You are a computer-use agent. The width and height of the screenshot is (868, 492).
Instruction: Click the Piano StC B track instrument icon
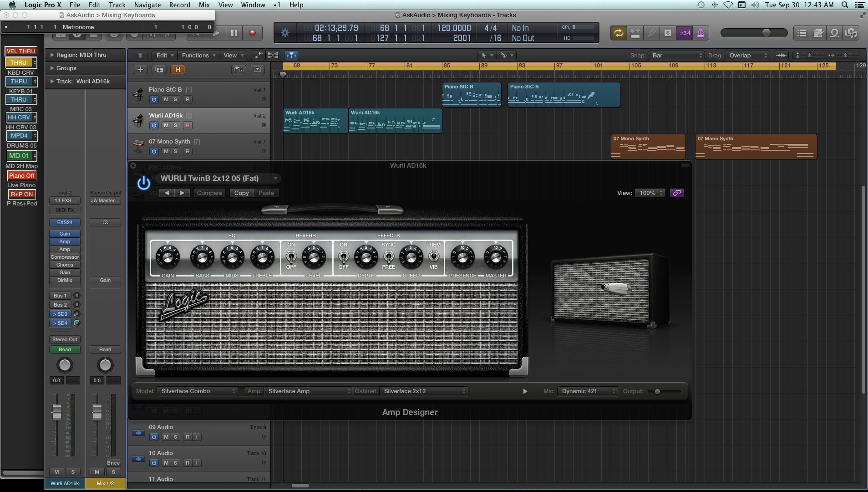click(138, 94)
